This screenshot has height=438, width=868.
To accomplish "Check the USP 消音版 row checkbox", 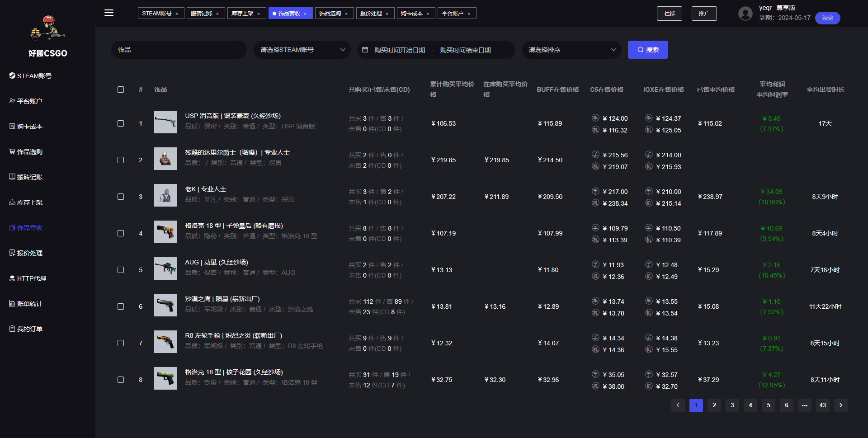I will (121, 123).
